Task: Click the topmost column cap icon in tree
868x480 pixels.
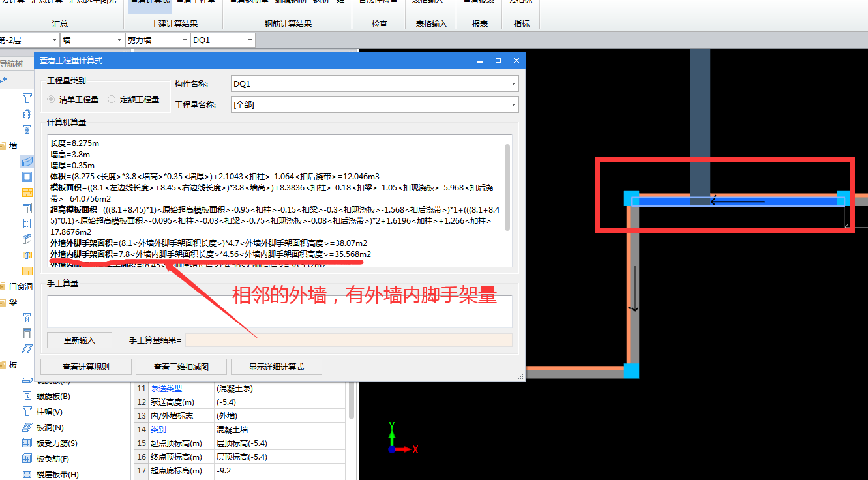Action: click(x=27, y=98)
